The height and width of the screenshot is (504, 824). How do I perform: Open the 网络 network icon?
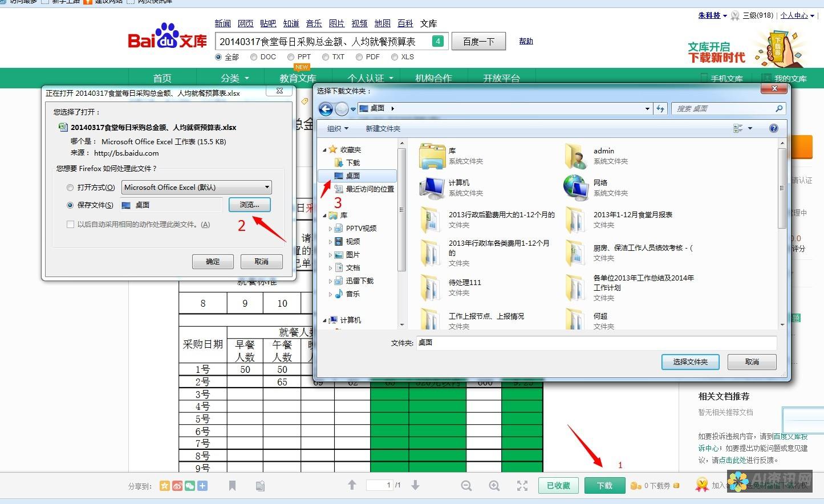pyautogui.click(x=577, y=188)
